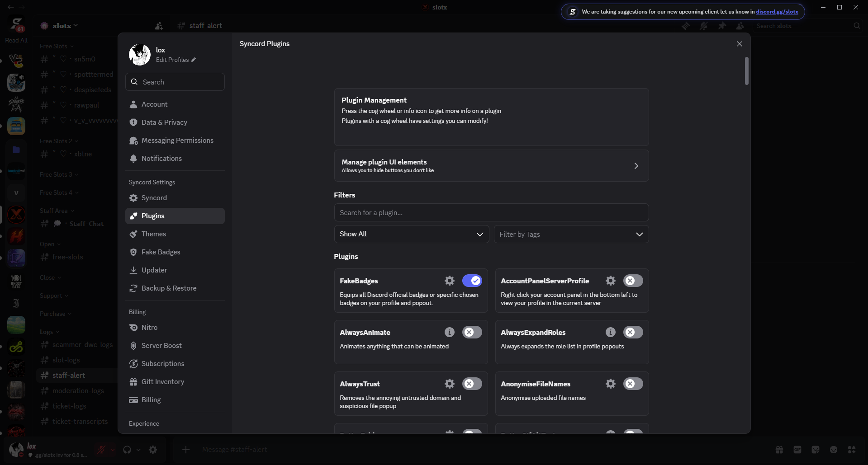Collapse the Logs category
The height and width of the screenshot is (465, 868).
pos(49,332)
